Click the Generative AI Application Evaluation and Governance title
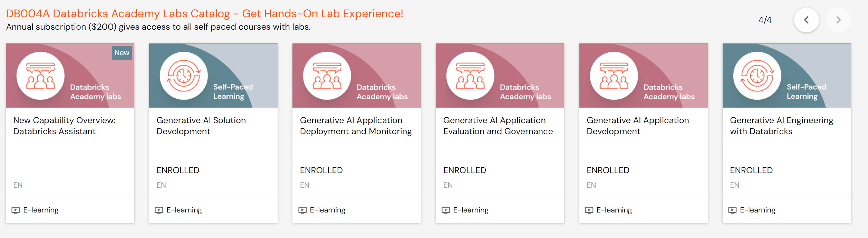The width and height of the screenshot is (868, 238). pos(498,126)
